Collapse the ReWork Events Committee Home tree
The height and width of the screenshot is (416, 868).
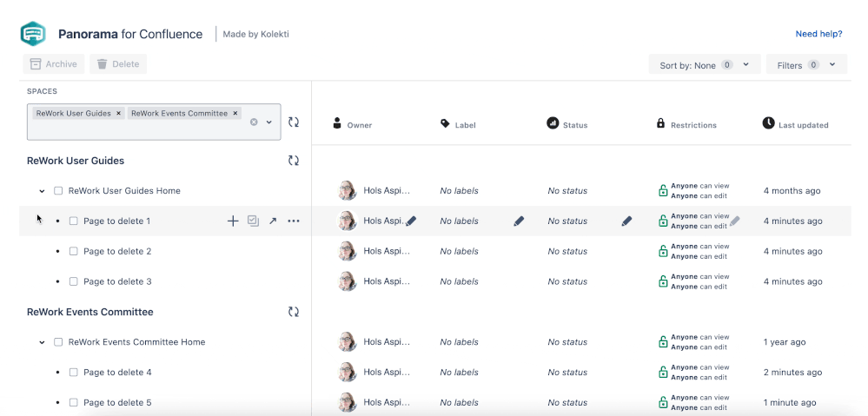tap(42, 342)
